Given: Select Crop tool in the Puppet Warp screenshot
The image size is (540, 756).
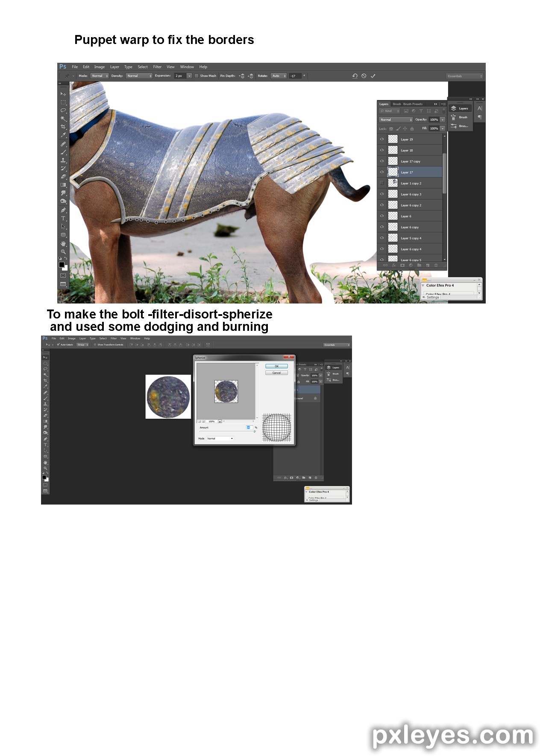Looking at the screenshot, I should tap(63, 127).
